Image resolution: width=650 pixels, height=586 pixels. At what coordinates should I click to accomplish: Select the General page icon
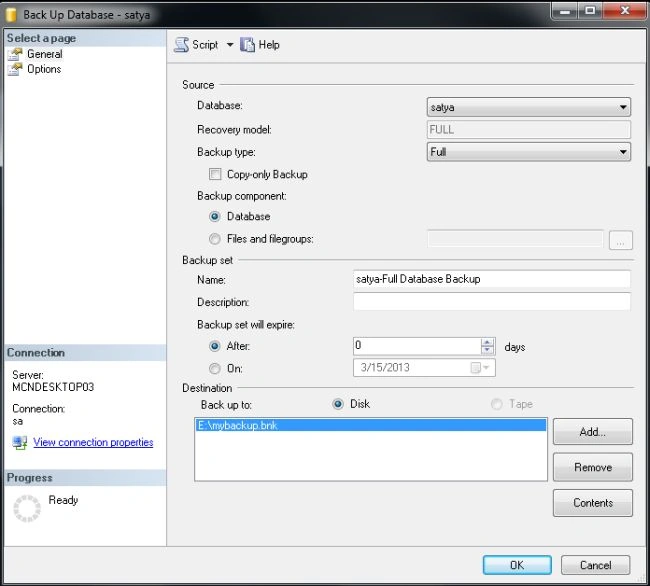pyautogui.click(x=15, y=54)
